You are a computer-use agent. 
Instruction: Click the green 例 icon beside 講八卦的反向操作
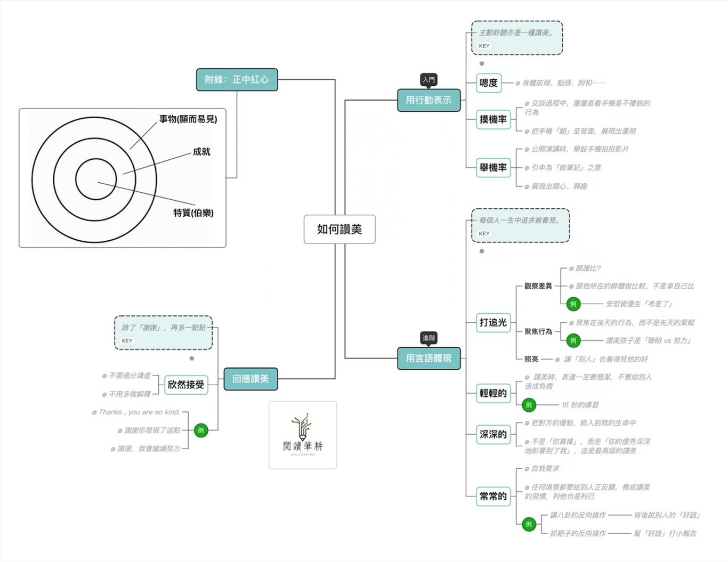tap(529, 524)
